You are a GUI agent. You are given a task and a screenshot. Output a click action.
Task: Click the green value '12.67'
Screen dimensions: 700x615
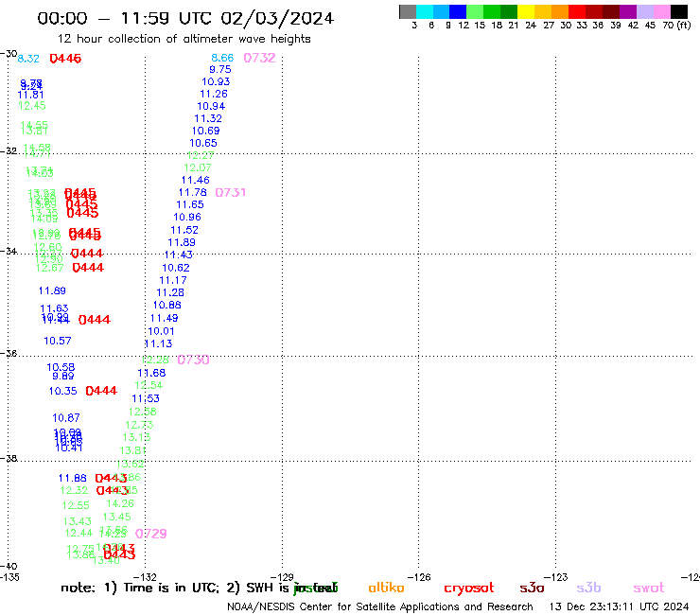coord(49,268)
